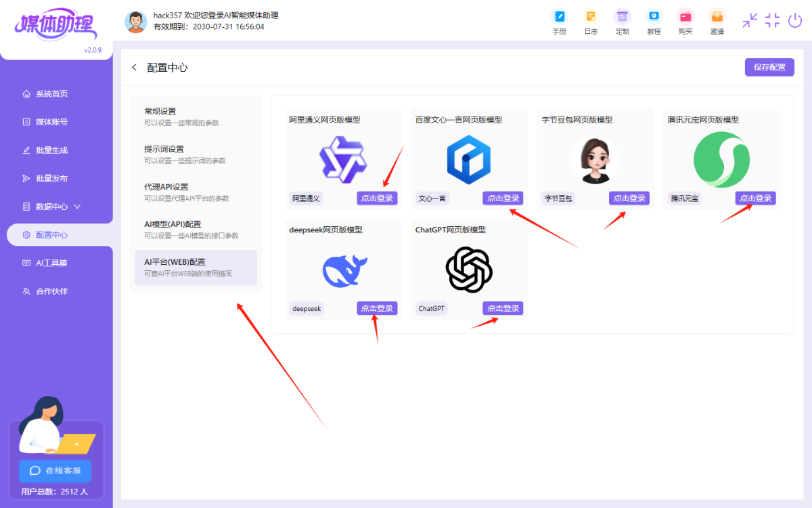Click 点击登录 for 腾讯元宝

point(755,198)
